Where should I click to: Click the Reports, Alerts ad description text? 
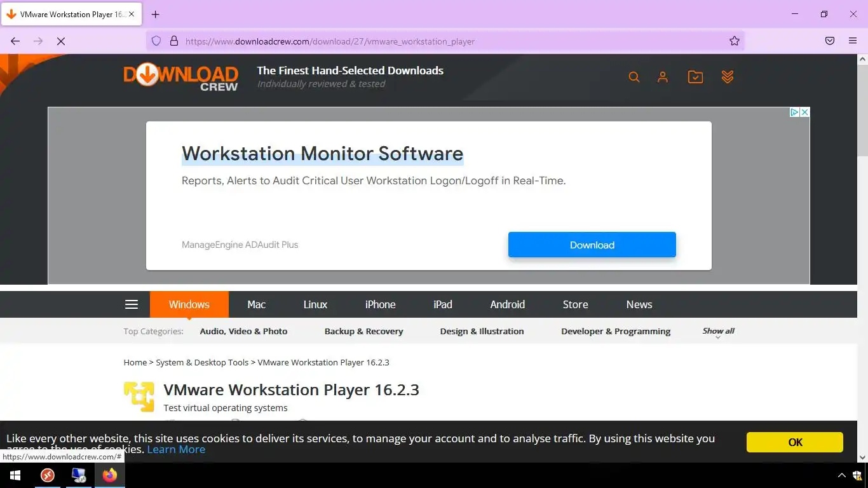tap(374, 180)
